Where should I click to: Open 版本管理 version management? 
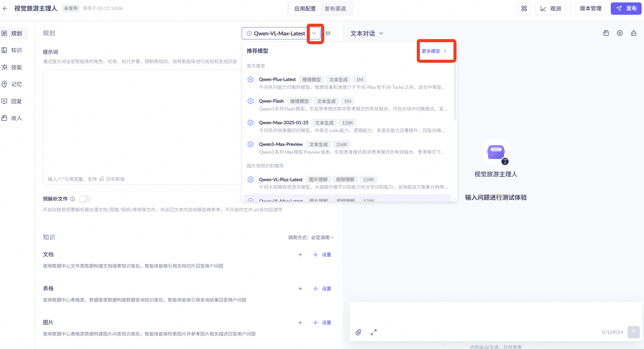(591, 9)
